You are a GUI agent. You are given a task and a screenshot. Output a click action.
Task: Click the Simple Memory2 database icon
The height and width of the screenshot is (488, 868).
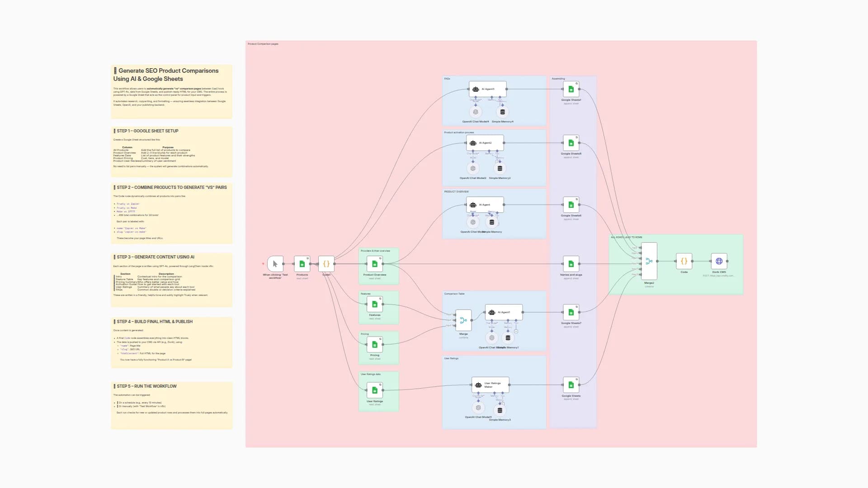[500, 169]
